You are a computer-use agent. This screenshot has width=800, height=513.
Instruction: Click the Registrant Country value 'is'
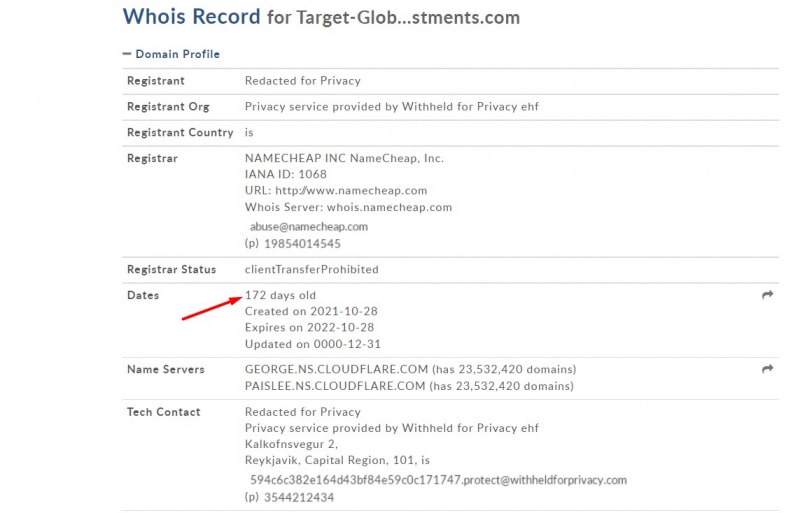[249, 133]
